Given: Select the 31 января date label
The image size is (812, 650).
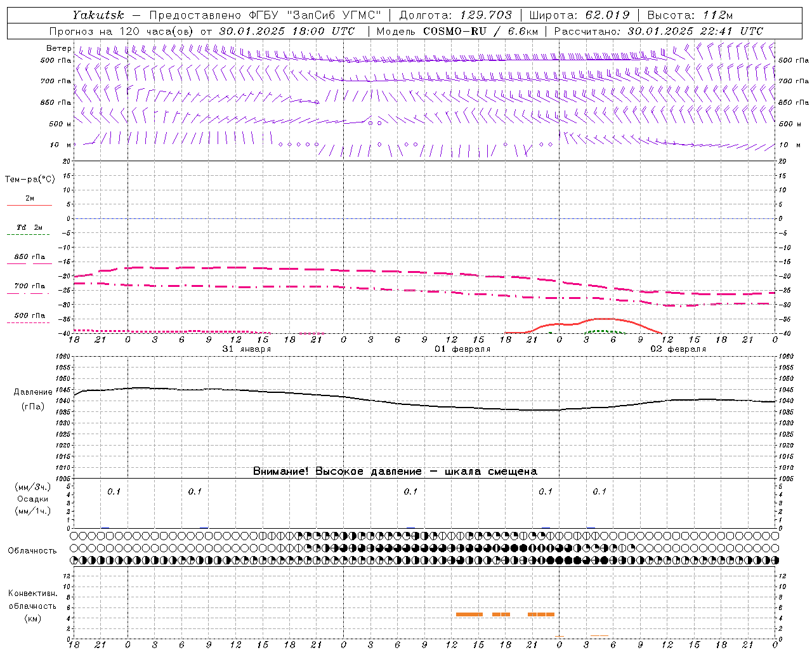Looking at the screenshot, I should pos(246,349).
